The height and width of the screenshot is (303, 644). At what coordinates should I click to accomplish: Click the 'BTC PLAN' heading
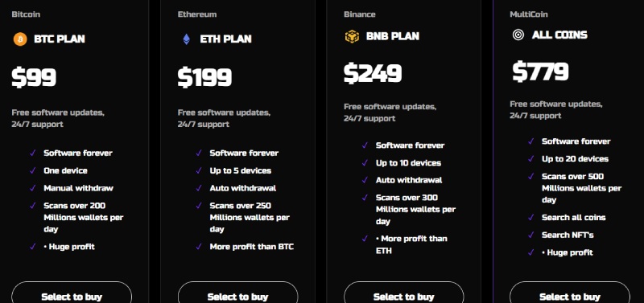(x=60, y=39)
